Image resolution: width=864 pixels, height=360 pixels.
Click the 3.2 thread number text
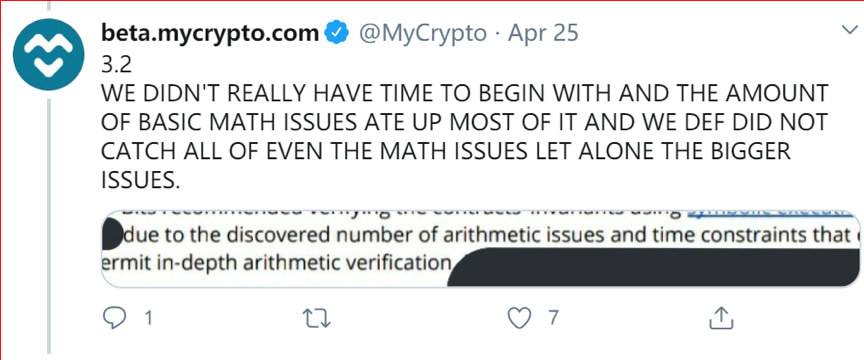pos(116,65)
